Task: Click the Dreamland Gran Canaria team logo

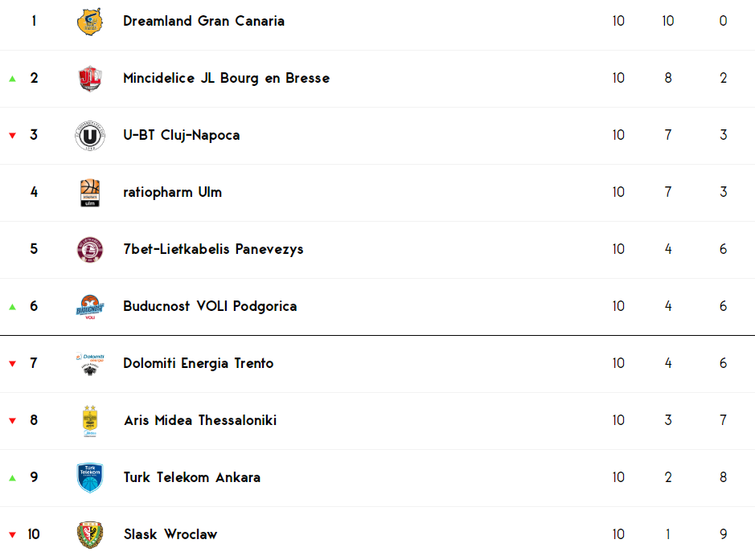Action: 90,22
